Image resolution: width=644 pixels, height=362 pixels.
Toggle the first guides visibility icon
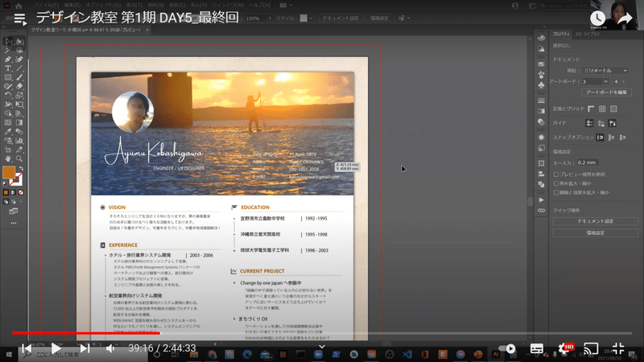pos(589,123)
